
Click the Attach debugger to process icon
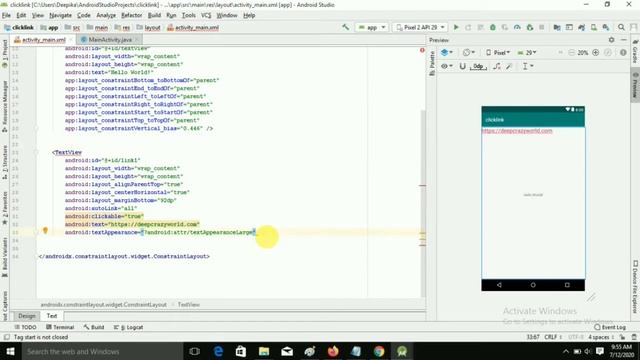tap(530, 27)
